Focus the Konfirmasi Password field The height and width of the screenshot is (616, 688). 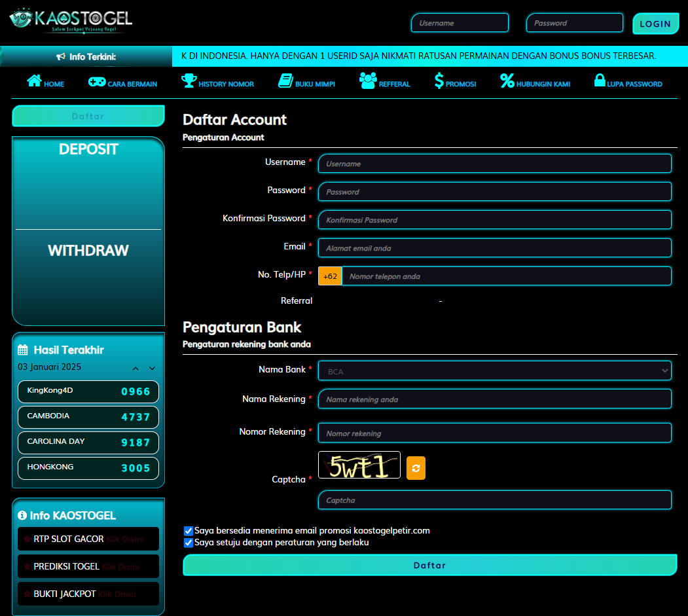[x=494, y=220]
